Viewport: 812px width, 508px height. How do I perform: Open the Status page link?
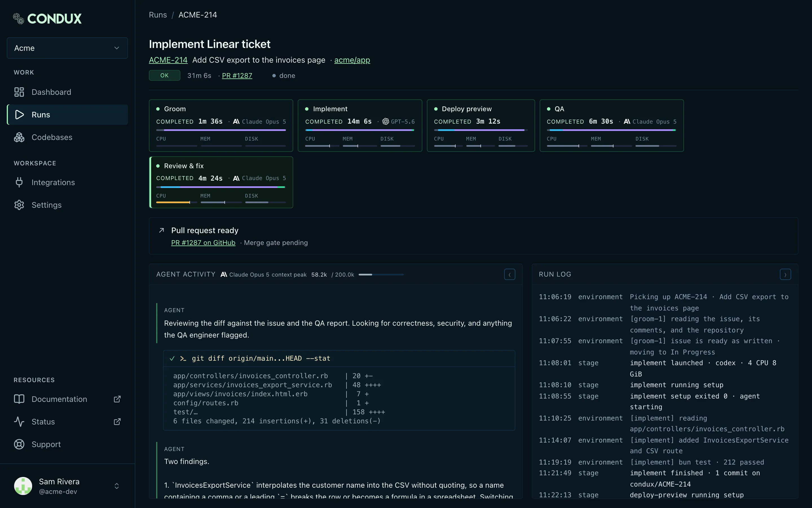67,422
